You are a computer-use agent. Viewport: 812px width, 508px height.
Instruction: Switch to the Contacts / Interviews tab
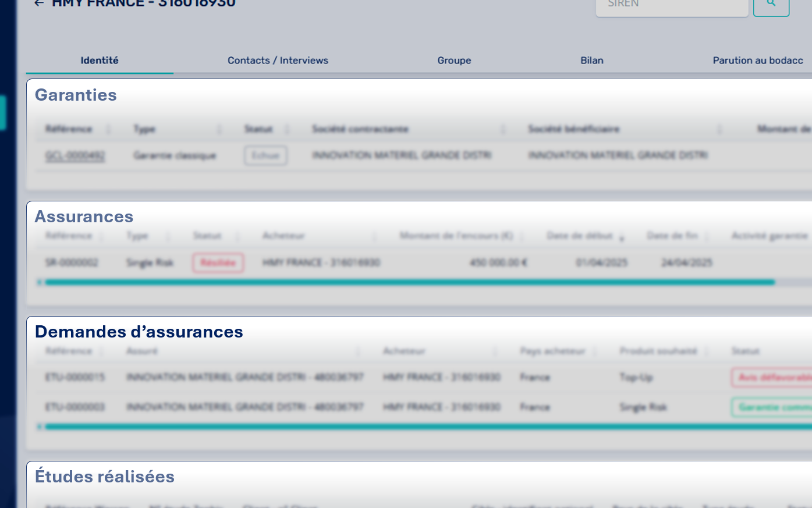(x=278, y=61)
